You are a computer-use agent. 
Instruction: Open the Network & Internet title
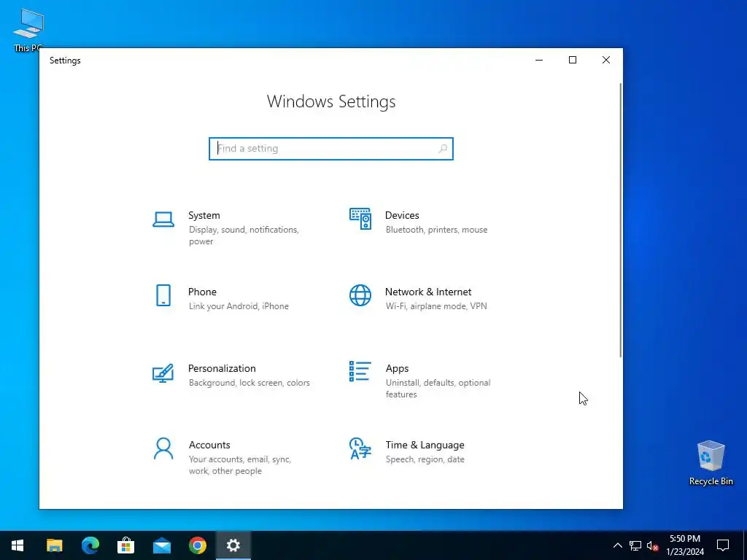428,292
